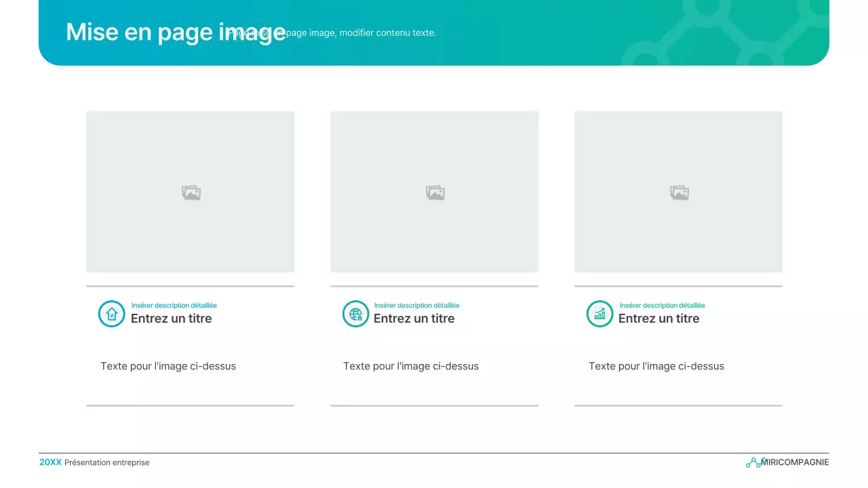Click the '20XX' year in the footer

point(50,462)
